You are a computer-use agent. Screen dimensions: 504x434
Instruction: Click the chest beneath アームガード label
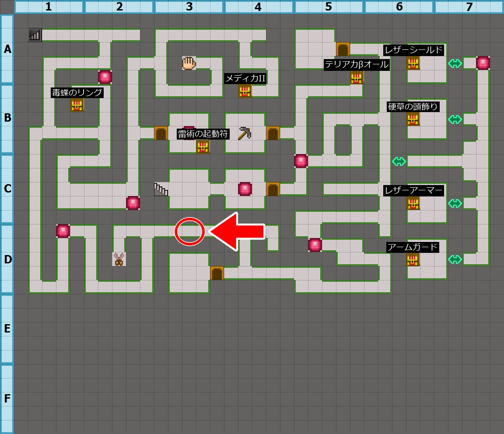click(x=413, y=259)
